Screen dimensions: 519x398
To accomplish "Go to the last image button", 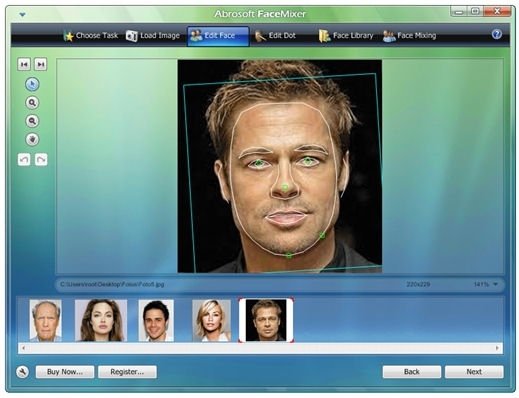I will pyautogui.click(x=41, y=64).
